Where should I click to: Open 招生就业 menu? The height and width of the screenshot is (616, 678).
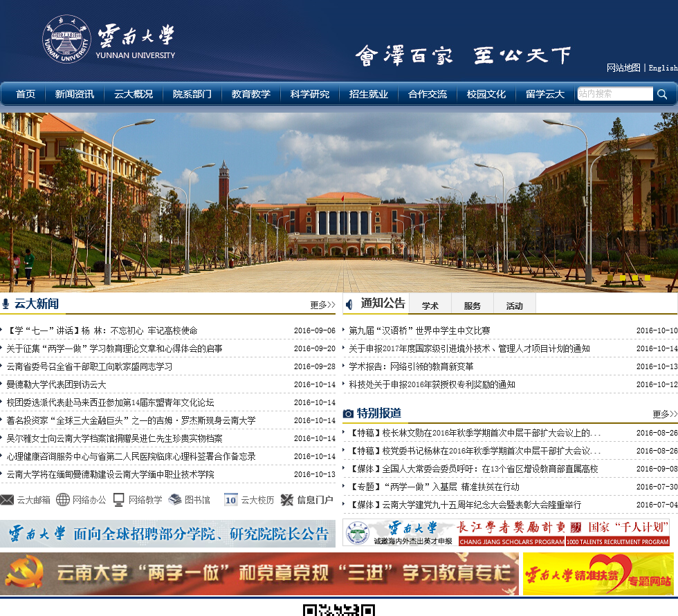pos(368,94)
